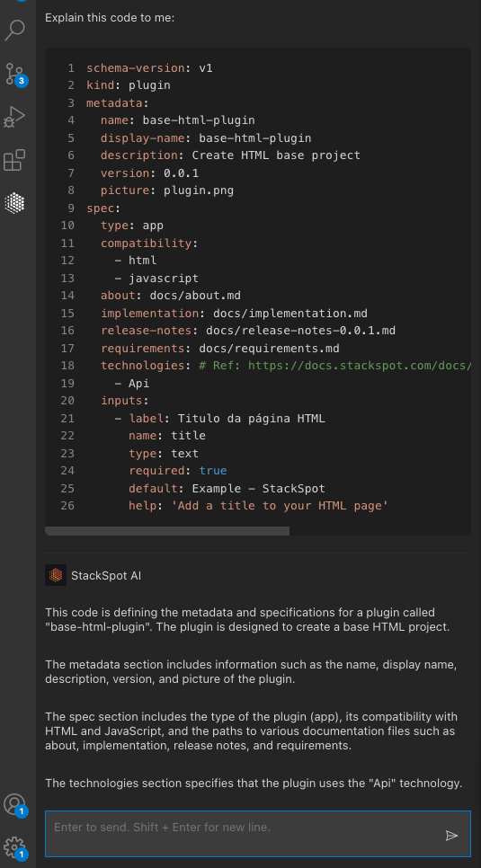Viewport: 481px width, 868px height.
Task: Click 'requirements: docs/requirements.md' line
Action: pos(220,349)
